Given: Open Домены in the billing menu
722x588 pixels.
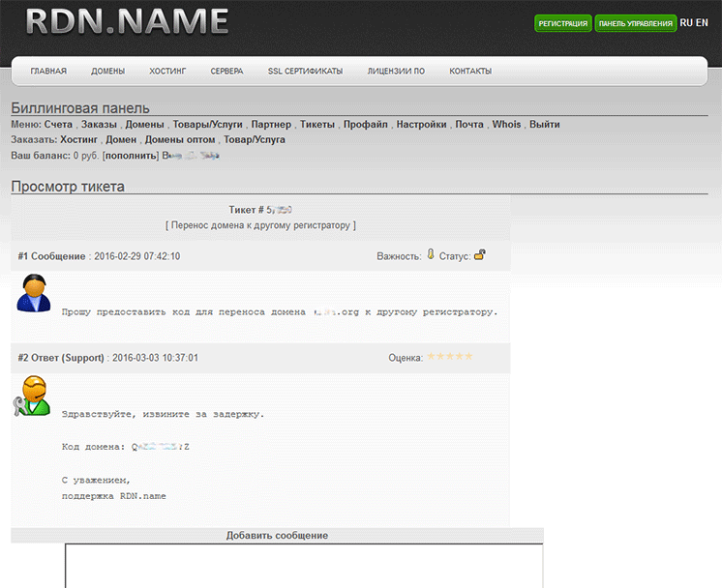Looking at the screenshot, I should point(144,124).
